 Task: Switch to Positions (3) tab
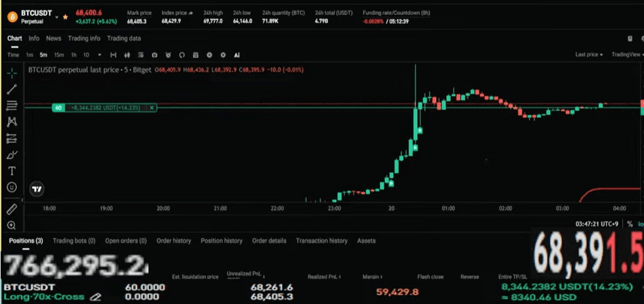pyautogui.click(x=26, y=241)
